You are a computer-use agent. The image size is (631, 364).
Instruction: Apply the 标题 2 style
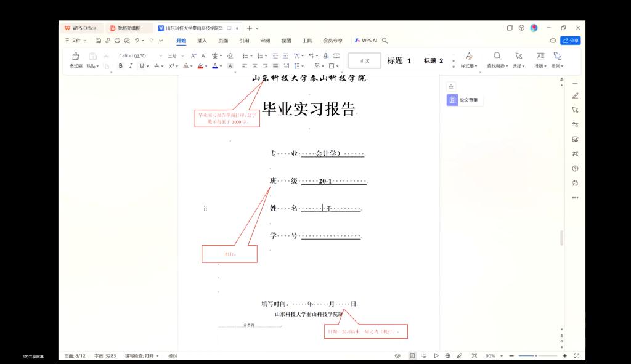(433, 61)
